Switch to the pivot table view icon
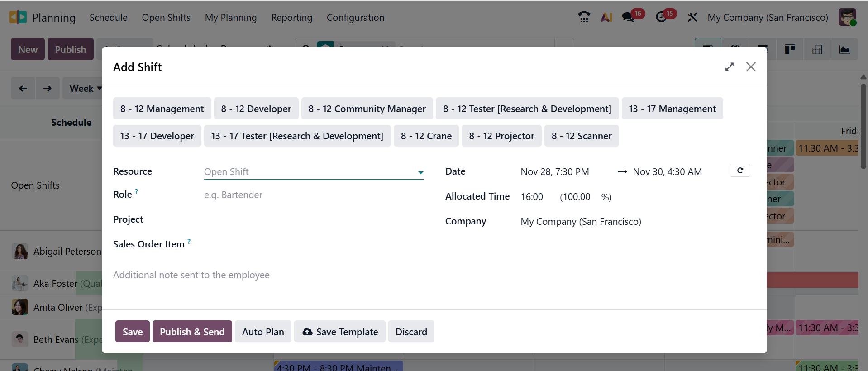Image resolution: width=868 pixels, height=371 pixels. tap(817, 50)
